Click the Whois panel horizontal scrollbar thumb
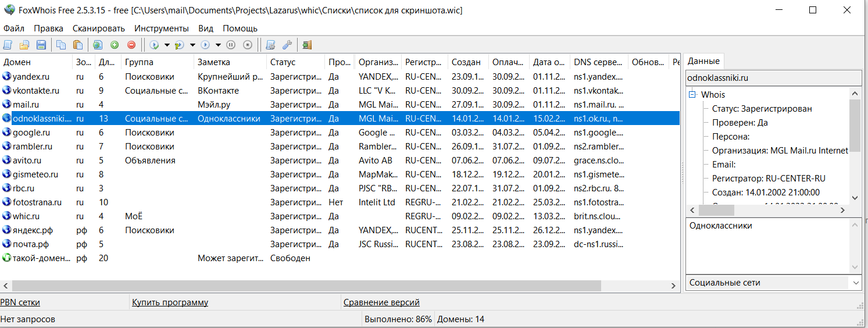 pos(716,210)
